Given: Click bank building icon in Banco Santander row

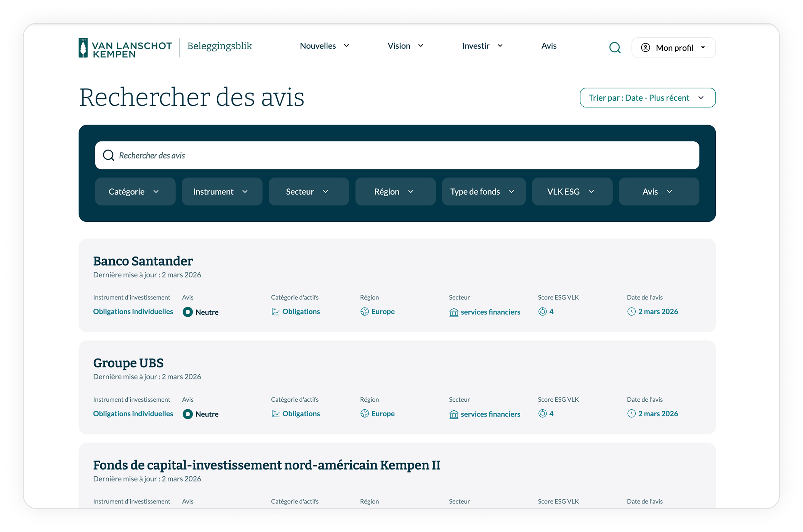Looking at the screenshot, I should (454, 312).
